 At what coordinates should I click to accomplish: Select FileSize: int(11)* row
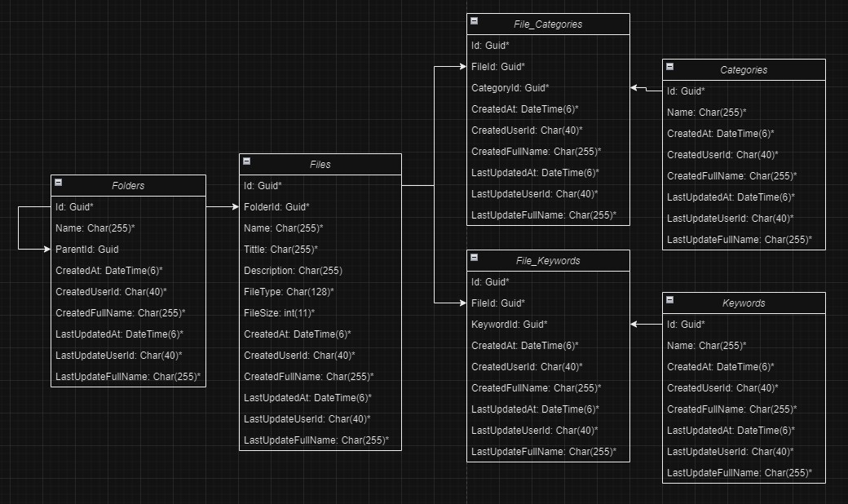(320, 313)
